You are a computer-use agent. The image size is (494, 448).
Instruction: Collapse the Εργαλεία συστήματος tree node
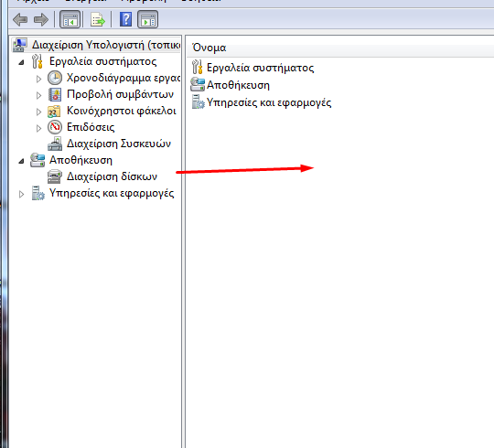[21, 62]
